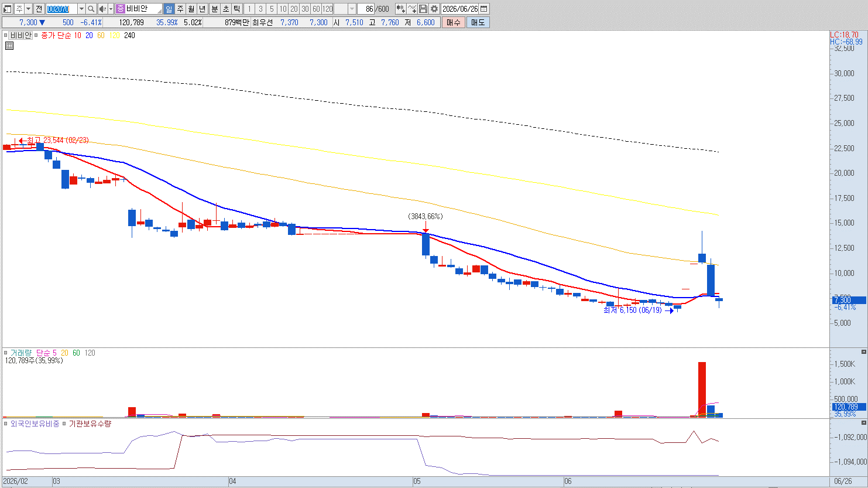This screenshot has width=868, height=488.
Task: Click the 매수 buy button
Action: point(454,22)
